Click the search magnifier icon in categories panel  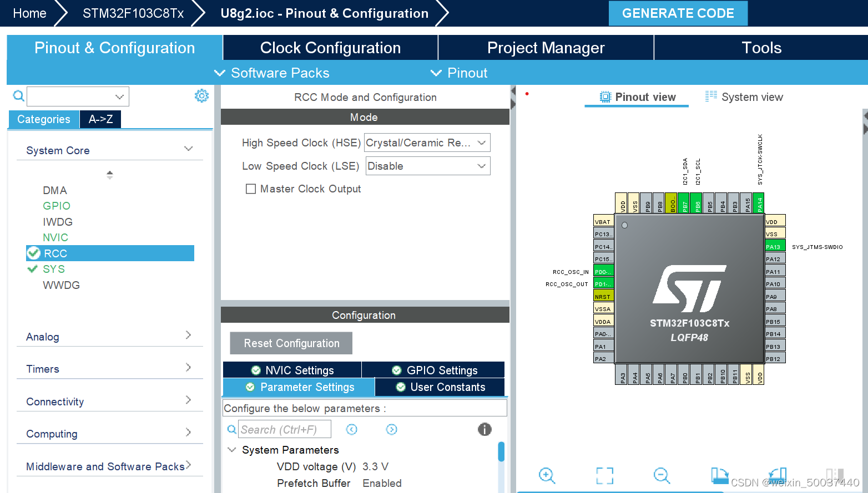pyautogui.click(x=18, y=96)
